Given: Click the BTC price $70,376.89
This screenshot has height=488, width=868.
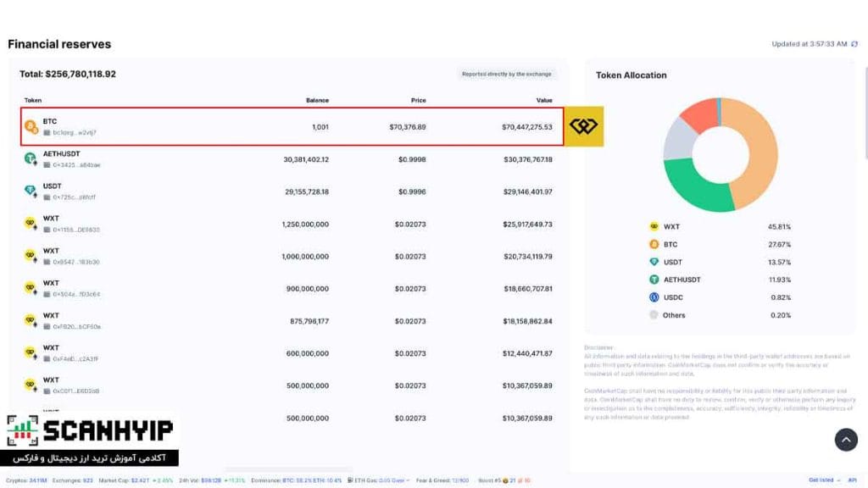Looking at the screenshot, I should tap(408, 127).
